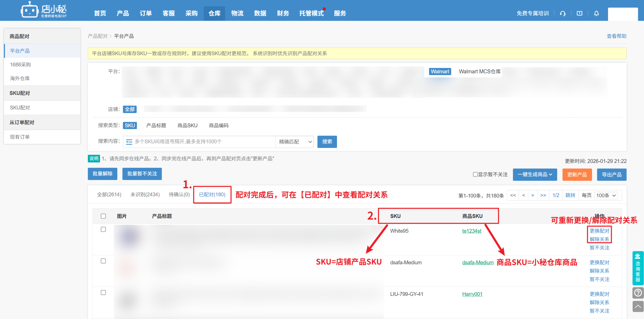Viewport: 644px width, 319px height.
Task: Click the headset customer support icon
Action: (x=563, y=13)
